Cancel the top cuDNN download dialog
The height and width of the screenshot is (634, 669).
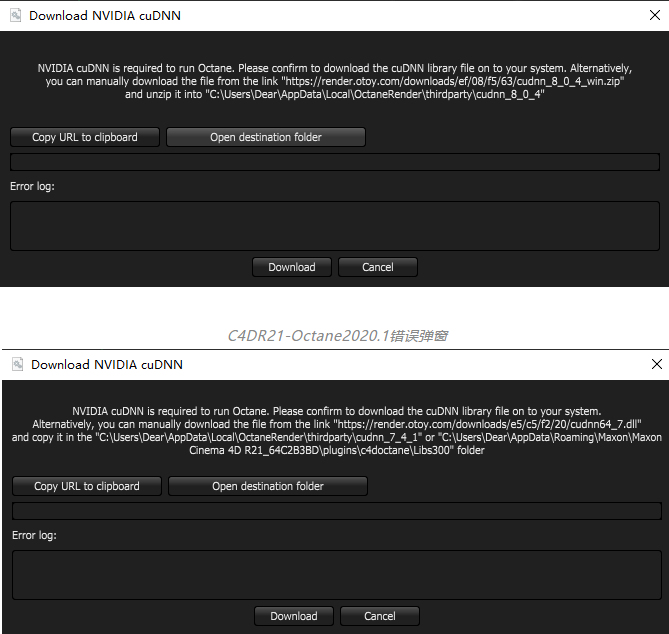(x=378, y=267)
